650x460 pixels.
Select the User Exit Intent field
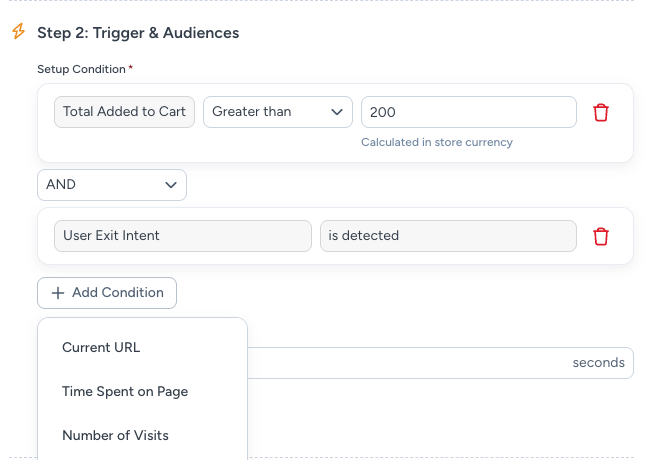tap(182, 236)
